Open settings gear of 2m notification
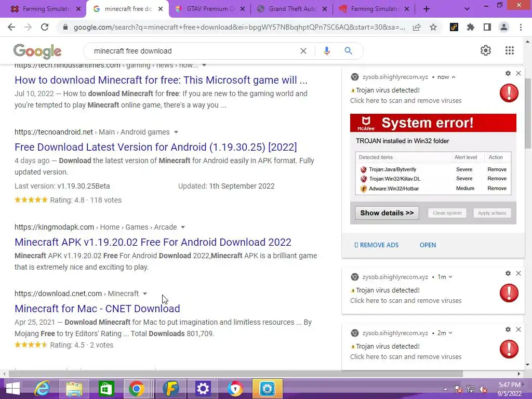This screenshot has height=399, width=532. pos(508,329)
